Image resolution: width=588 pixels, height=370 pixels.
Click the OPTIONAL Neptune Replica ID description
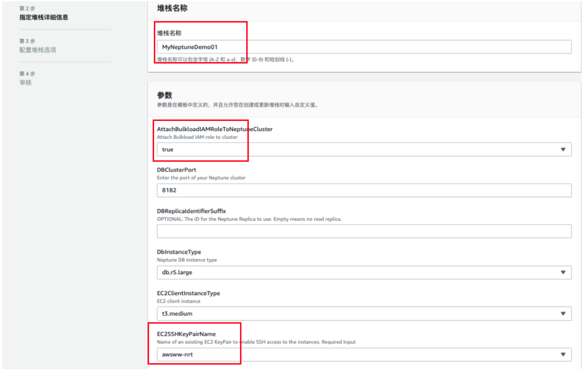click(249, 219)
